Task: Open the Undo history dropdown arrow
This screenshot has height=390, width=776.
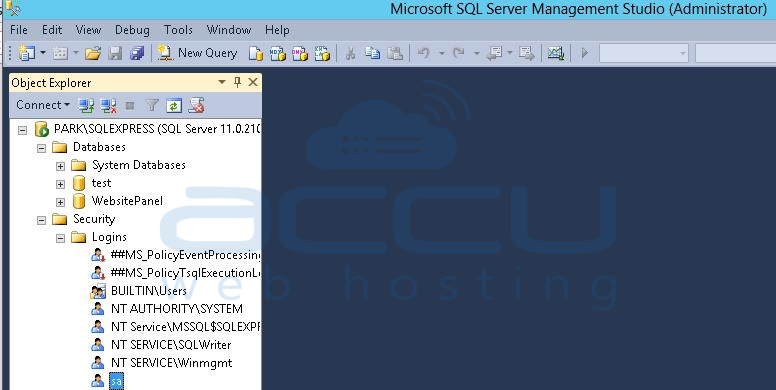Action: click(x=441, y=53)
